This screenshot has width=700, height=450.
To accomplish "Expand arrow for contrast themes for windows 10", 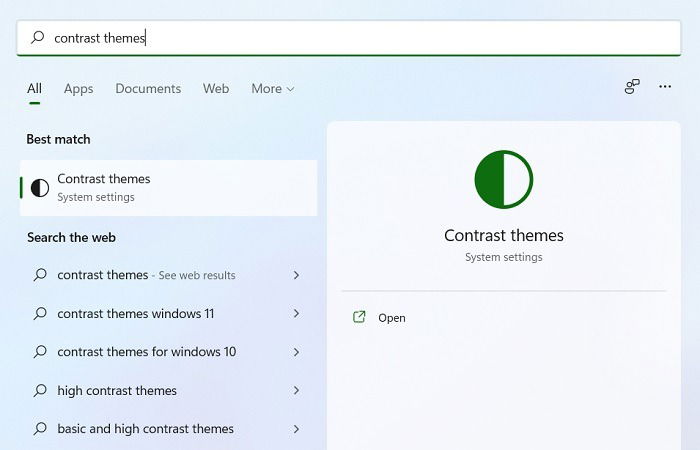I will pyautogui.click(x=296, y=352).
